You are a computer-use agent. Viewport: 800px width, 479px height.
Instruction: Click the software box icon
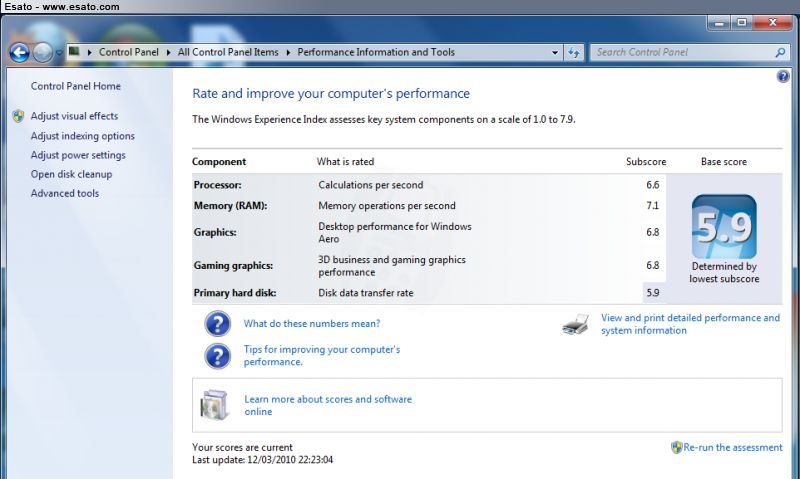point(214,405)
